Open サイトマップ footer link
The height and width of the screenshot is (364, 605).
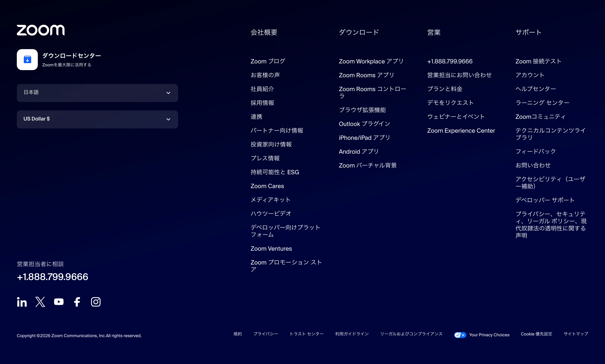tap(576, 334)
